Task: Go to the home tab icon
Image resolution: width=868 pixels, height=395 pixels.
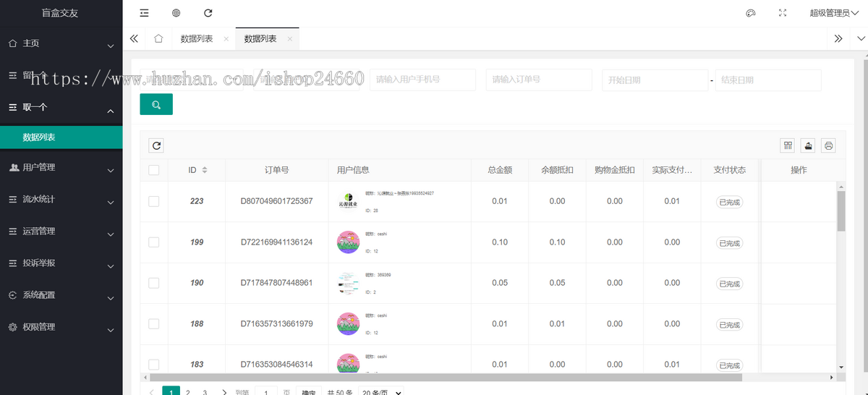Action: point(158,39)
